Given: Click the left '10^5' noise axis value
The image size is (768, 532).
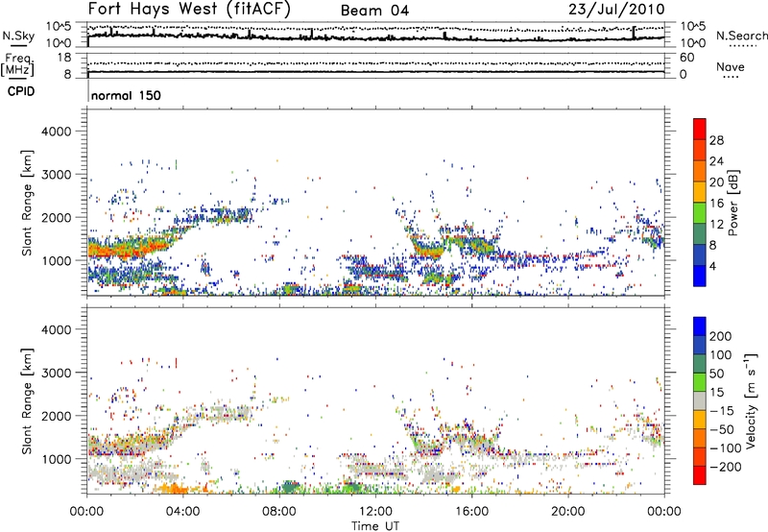Looking at the screenshot, I should click(x=59, y=27).
